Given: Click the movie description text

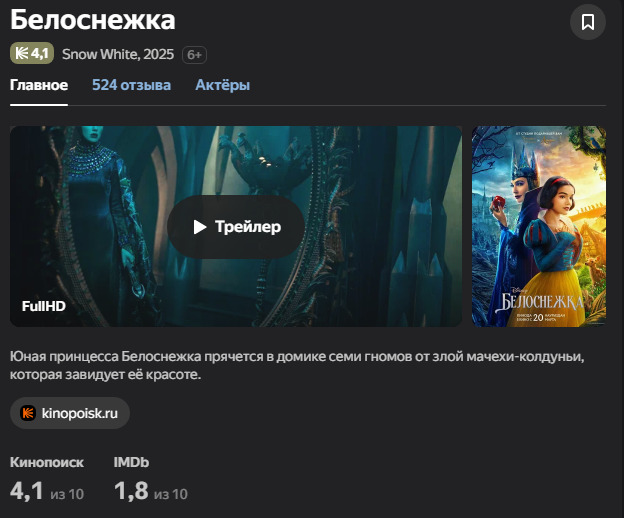Looking at the screenshot, I should coord(297,365).
